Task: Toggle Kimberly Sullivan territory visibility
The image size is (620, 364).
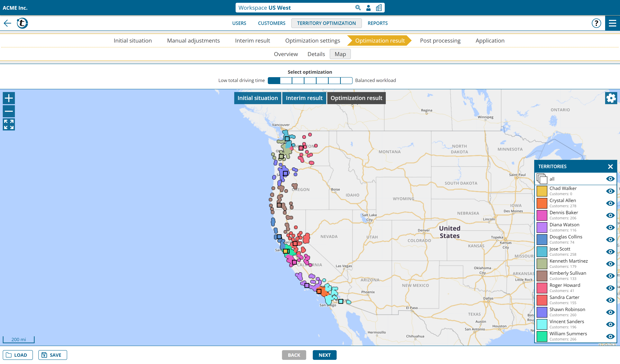Action: click(x=610, y=276)
